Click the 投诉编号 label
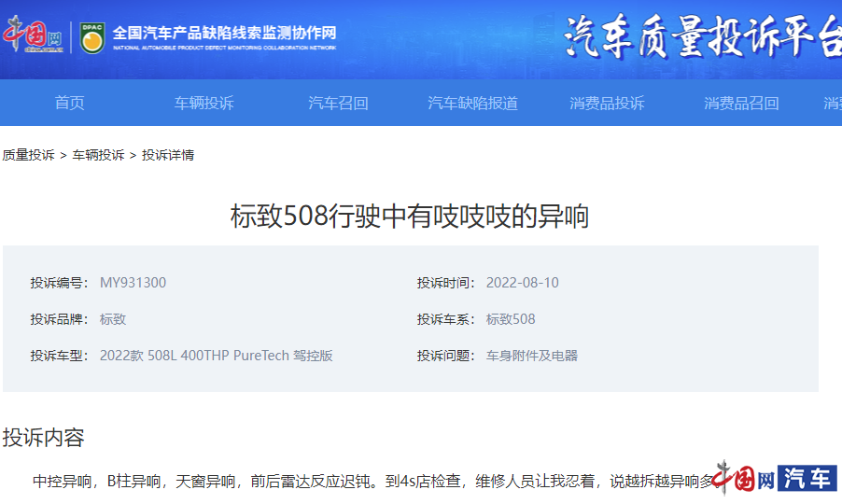 point(59,282)
